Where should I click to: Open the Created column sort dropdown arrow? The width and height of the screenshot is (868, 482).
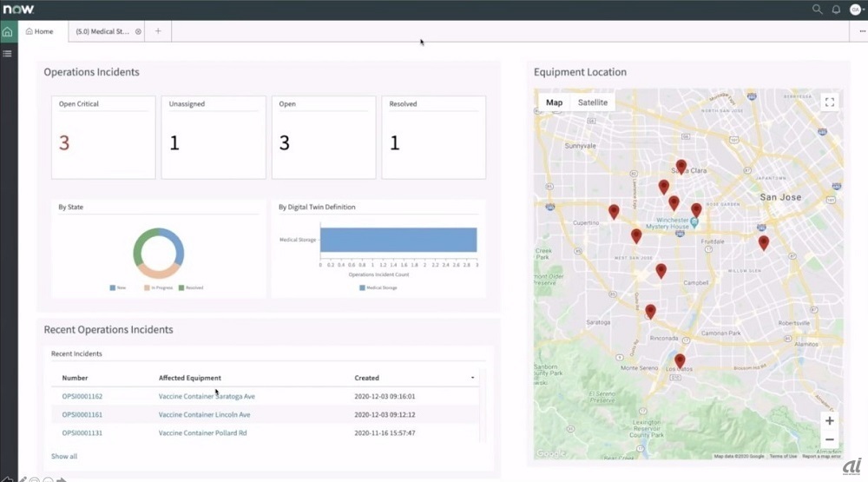(x=472, y=379)
